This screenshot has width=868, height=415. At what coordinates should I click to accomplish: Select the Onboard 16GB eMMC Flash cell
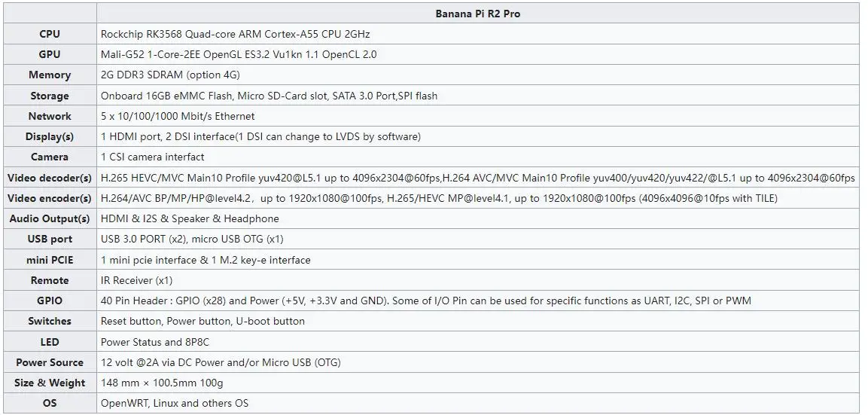coord(478,96)
